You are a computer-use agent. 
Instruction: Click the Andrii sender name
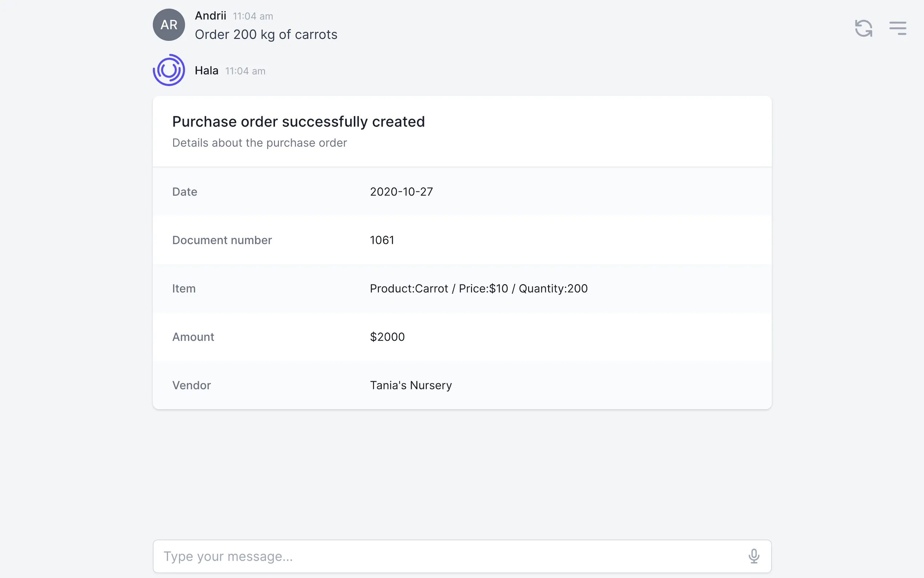tap(211, 16)
